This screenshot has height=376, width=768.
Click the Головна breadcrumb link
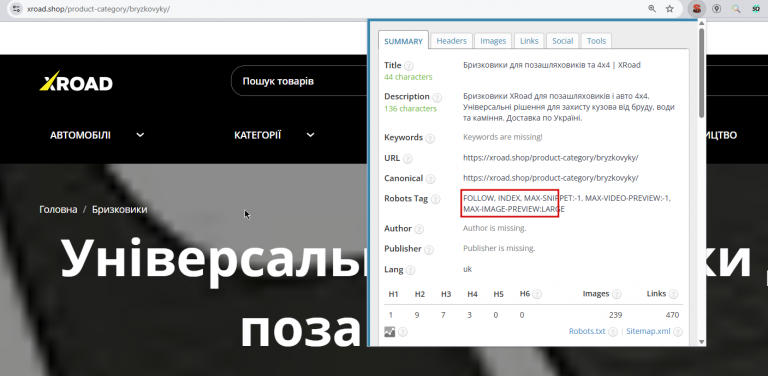pyautogui.click(x=58, y=210)
